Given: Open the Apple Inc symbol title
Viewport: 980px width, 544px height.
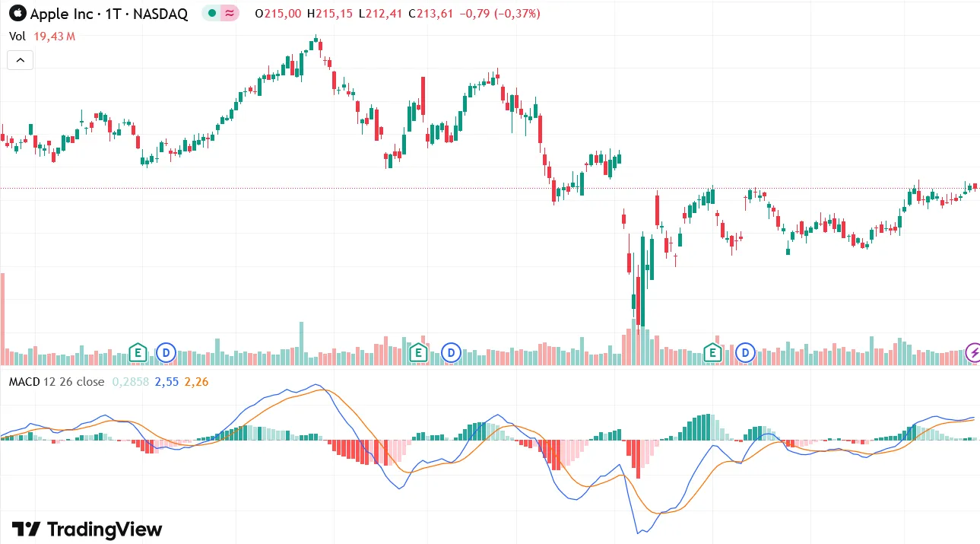Looking at the screenshot, I should click(x=109, y=14).
